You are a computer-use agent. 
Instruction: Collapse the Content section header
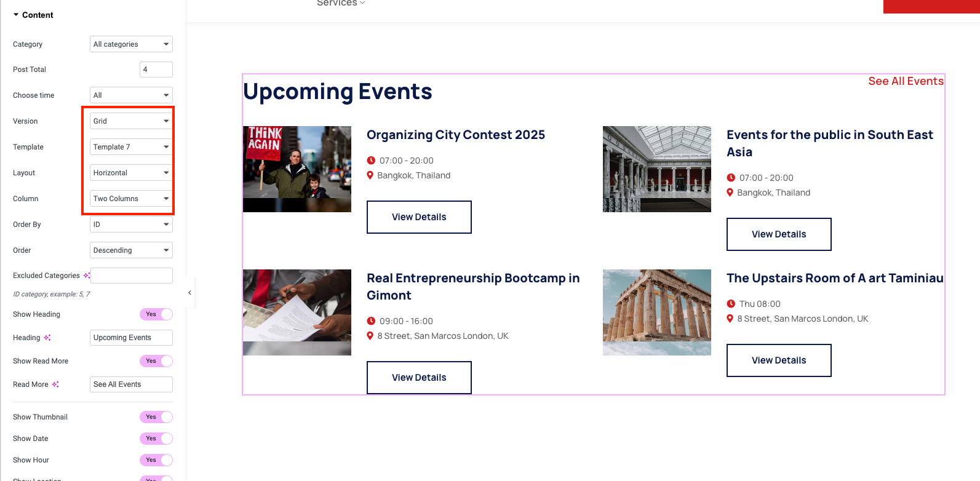(34, 15)
